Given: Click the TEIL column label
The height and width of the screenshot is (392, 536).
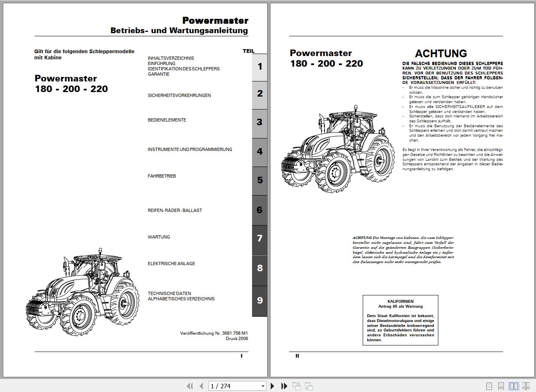Looking at the screenshot, I should (249, 51).
